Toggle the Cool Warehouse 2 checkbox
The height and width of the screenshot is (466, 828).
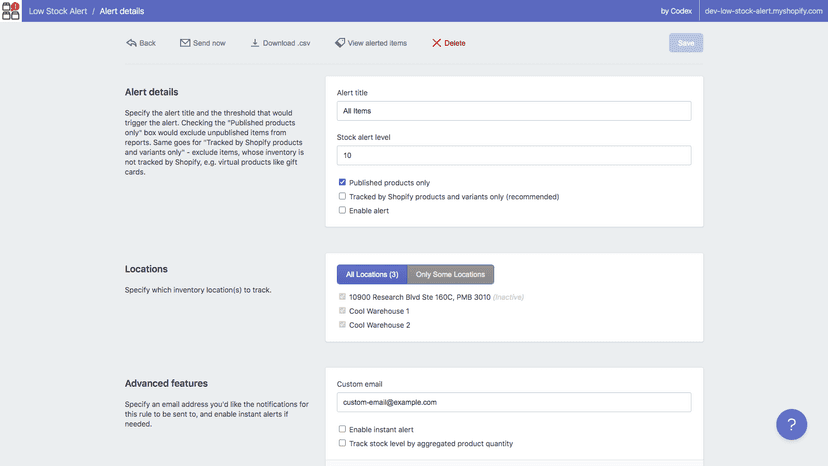(x=342, y=324)
